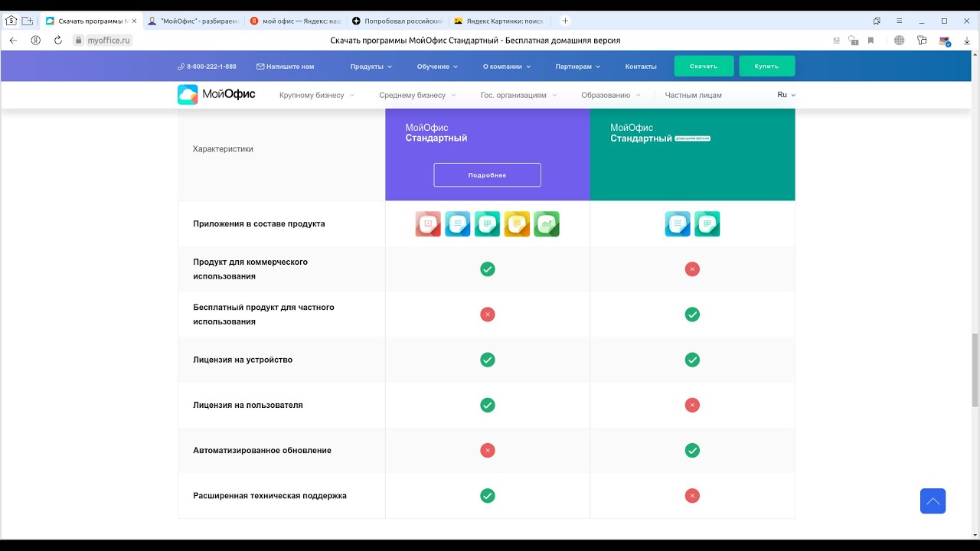This screenshot has height=551, width=980.
Task: Click the green chart app icon
Action: 547,223
